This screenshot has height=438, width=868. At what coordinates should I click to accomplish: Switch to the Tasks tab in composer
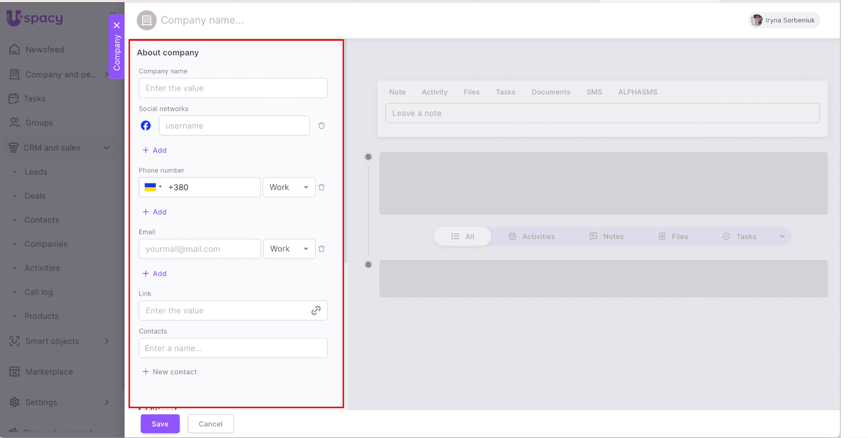pyautogui.click(x=505, y=92)
